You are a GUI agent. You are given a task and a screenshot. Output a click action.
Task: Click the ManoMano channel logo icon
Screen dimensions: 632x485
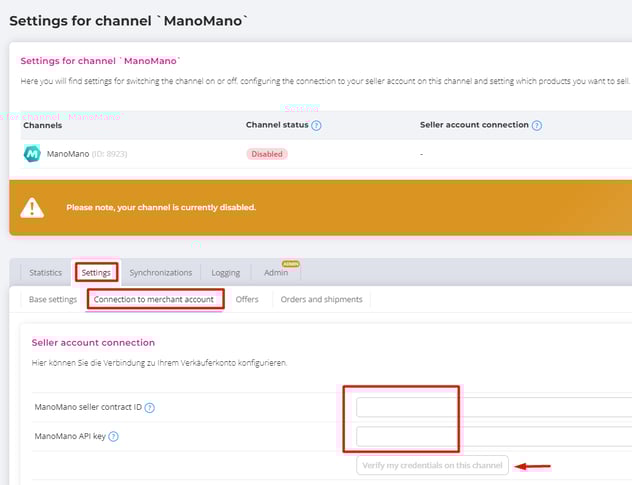[x=32, y=154]
